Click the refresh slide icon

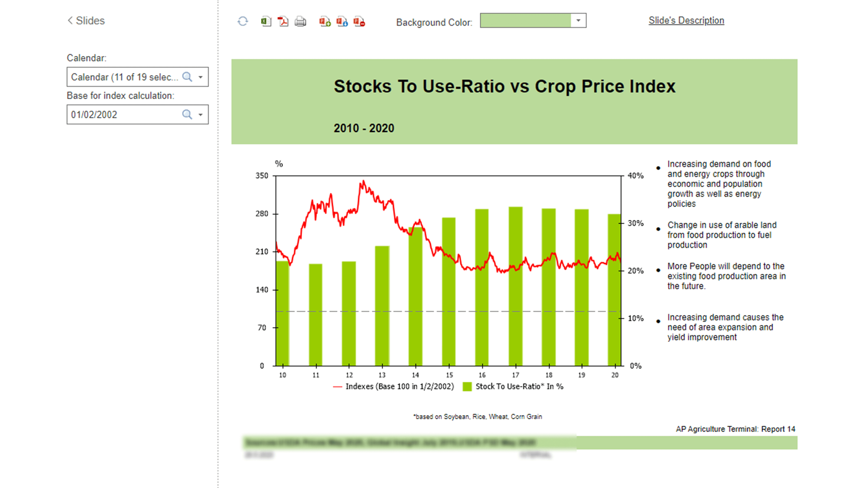[243, 21]
